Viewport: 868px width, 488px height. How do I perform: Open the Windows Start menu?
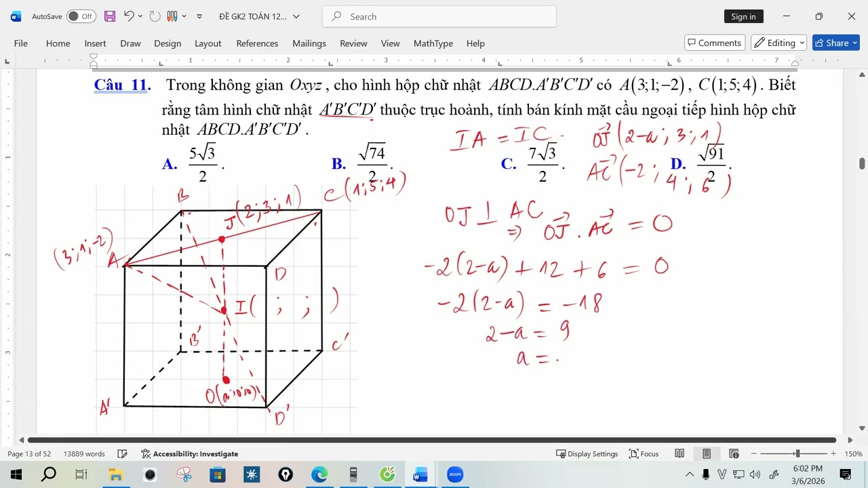tap(16, 474)
